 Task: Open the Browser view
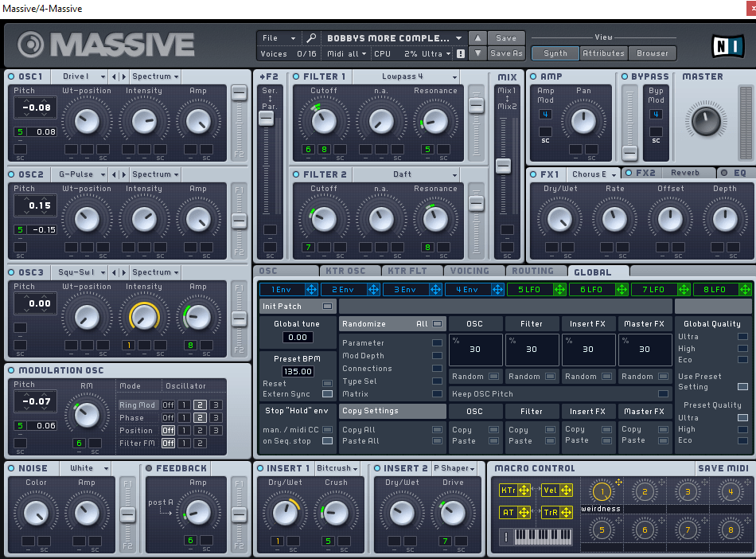[652, 53]
